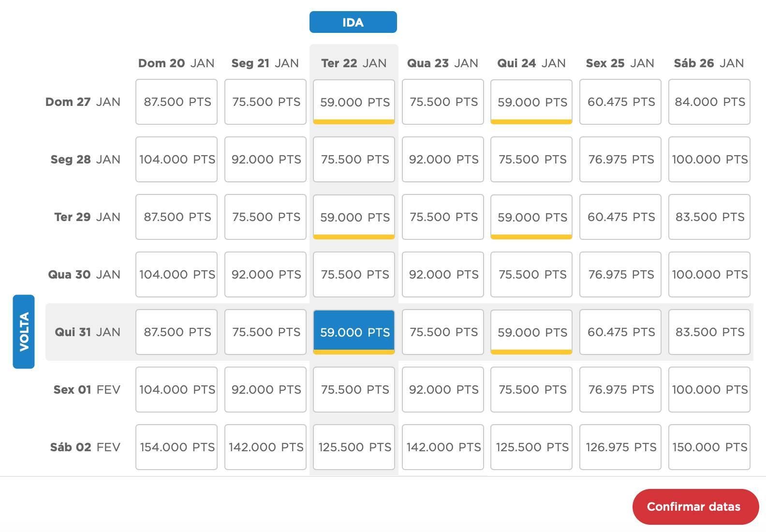Pick 59.000 PTS for Ter 22 / Ter 29
Viewport: 766px width, 532px height.
tap(354, 217)
